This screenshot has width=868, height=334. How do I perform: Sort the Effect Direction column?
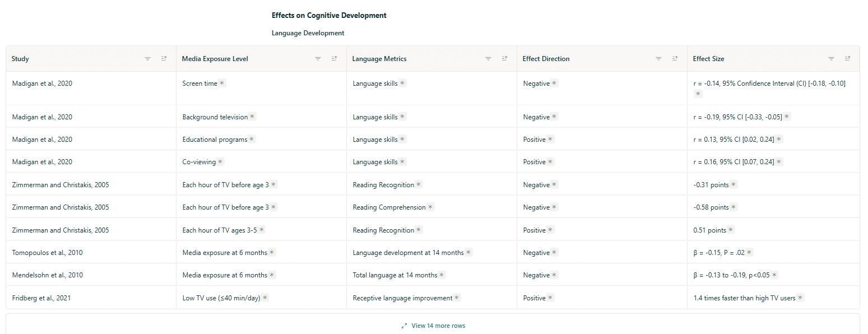[675, 59]
